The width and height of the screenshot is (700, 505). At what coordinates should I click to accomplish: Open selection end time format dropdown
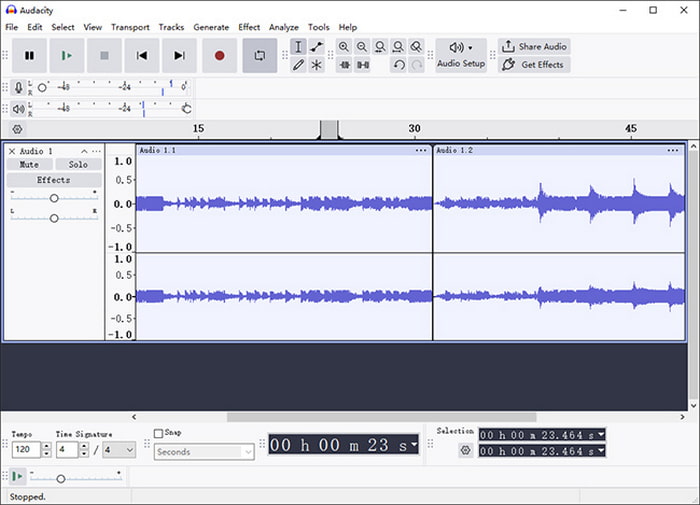(601, 451)
